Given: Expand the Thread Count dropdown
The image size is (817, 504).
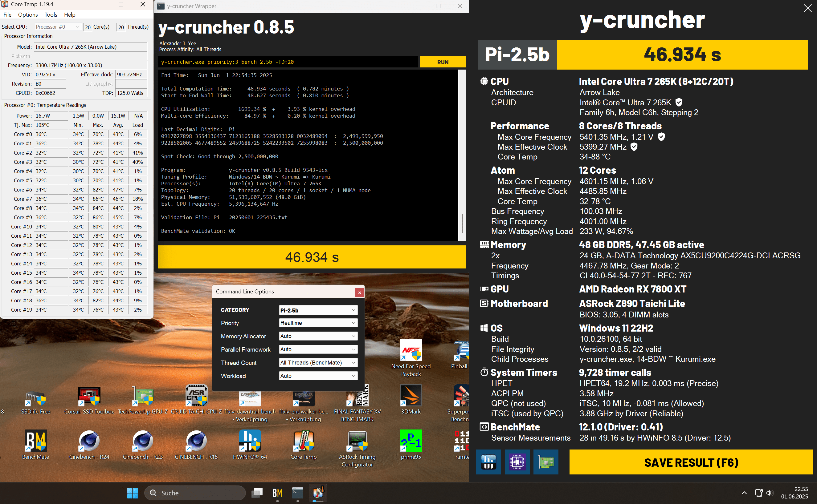Looking at the screenshot, I should pyautogui.click(x=318, y=363).
